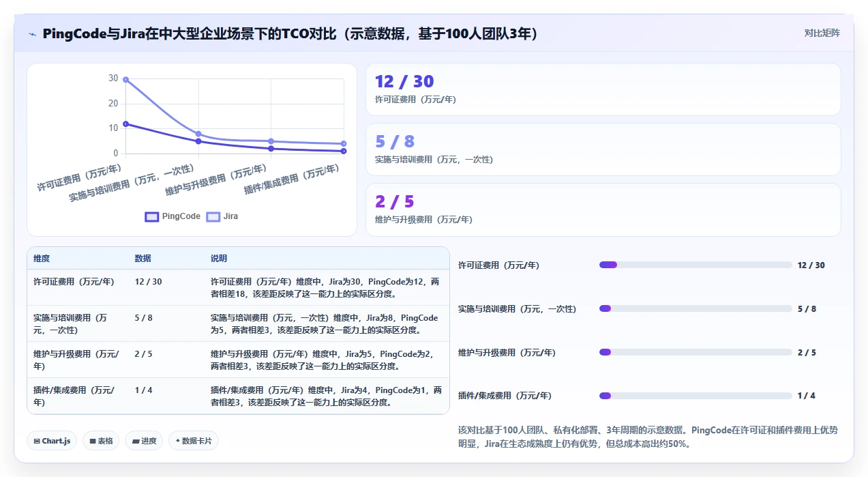Click the 说明 column header
868x477 pixels.
219,259
